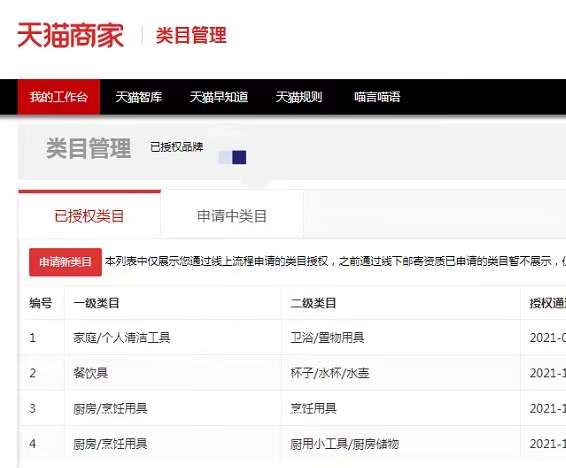Go to 天猫早知道 in navigation

point(219,97)
